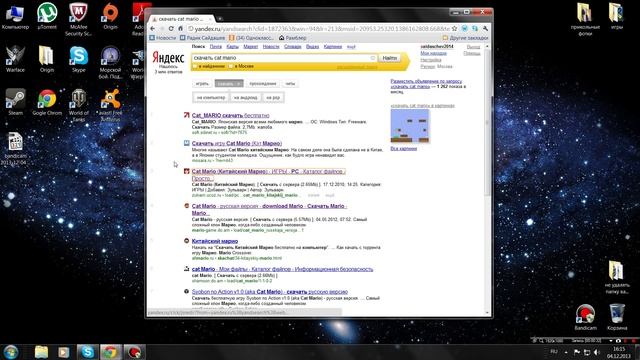Show hidden tray icons arrow
Viewport: 640px width, 360px height.
(x=566, y=352)
